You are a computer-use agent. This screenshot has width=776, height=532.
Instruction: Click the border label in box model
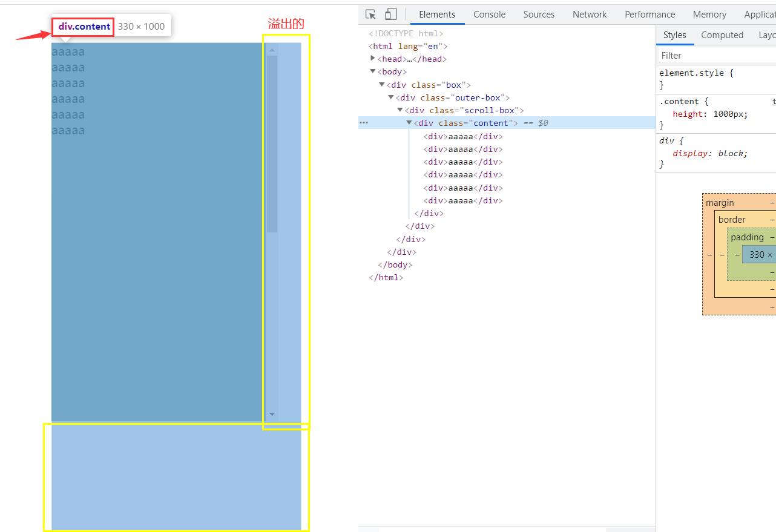pos(732,220)
